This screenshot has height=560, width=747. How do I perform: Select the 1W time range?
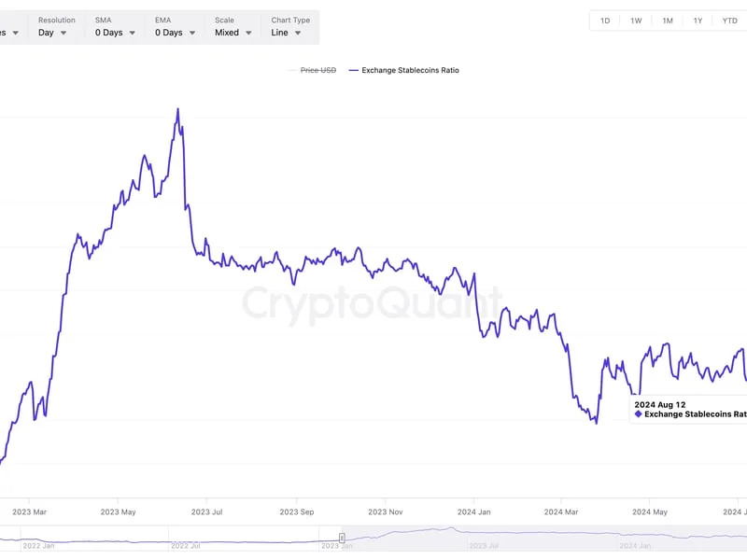(x=636, y=21)
